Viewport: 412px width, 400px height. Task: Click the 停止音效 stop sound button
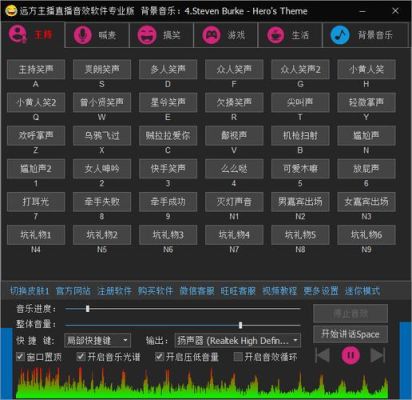pos(350,313)
